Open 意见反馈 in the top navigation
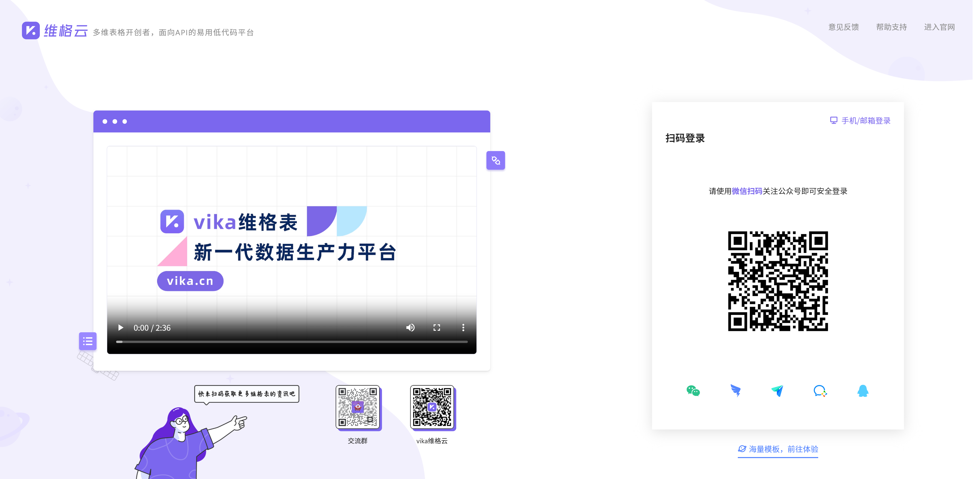This screenshot has height=479, width=980. click(843, 27)
